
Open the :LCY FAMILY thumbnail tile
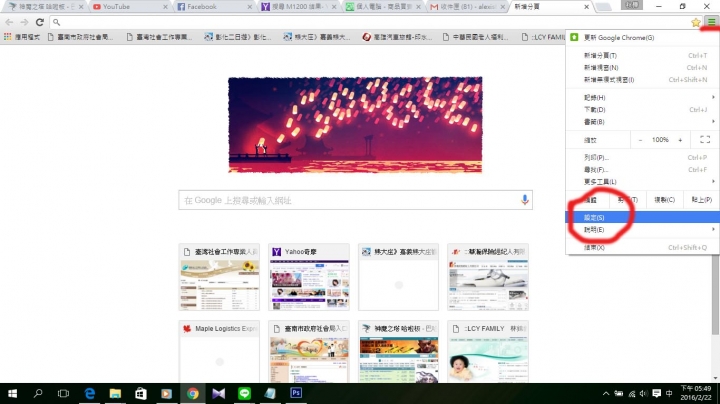tap(488, 351)
